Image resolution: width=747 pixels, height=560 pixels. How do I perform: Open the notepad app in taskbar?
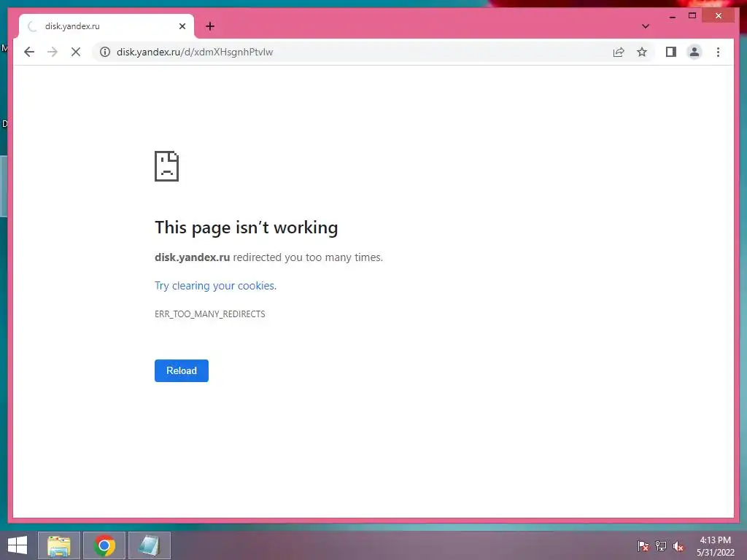click(149, 545)
